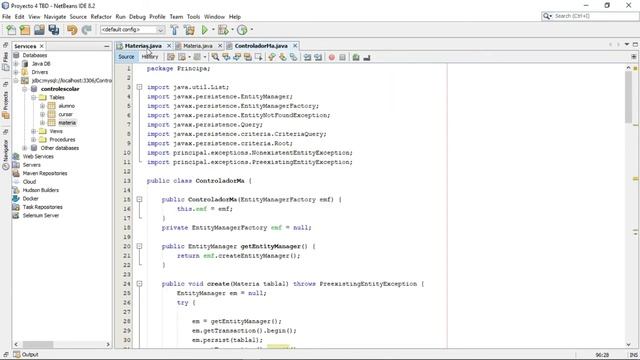Select the materia table row
Screen dimensions: 640x360
tap(67, 123)
